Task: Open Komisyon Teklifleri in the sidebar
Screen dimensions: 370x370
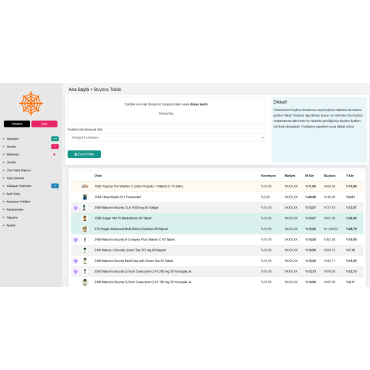Action: [18, 202]
